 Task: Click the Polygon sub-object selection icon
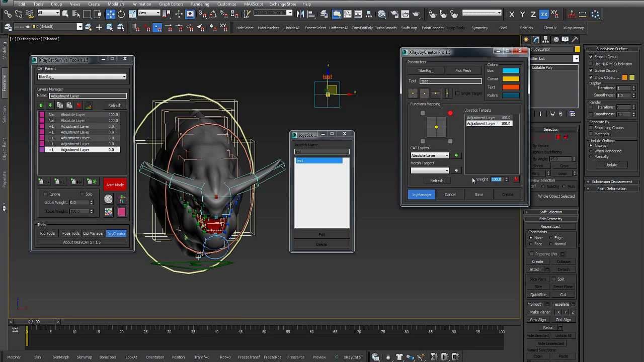point(558,137)
